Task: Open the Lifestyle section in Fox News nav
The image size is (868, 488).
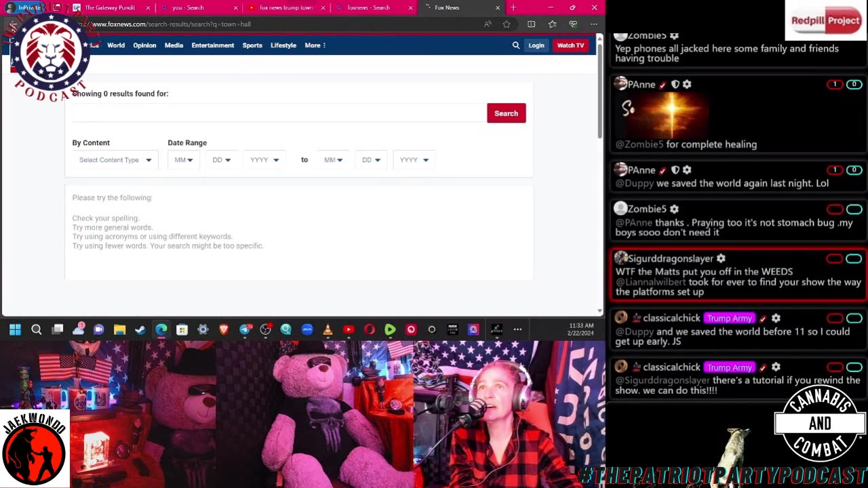Action: 283,45
